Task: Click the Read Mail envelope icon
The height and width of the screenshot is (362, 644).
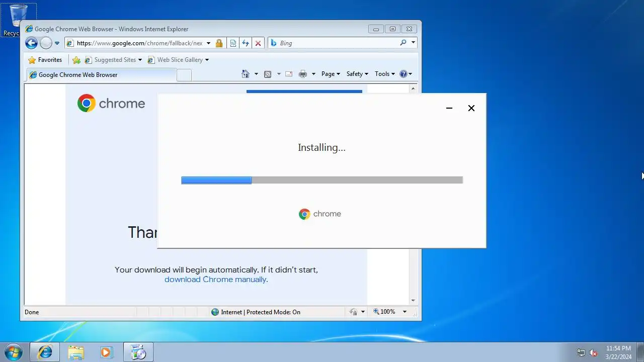Action: click(289, 74)
